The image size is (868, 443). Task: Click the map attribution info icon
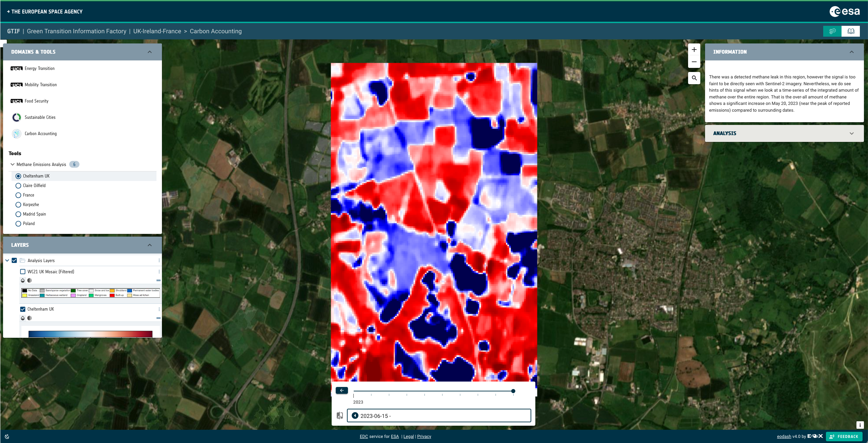[x=860, y=425]
